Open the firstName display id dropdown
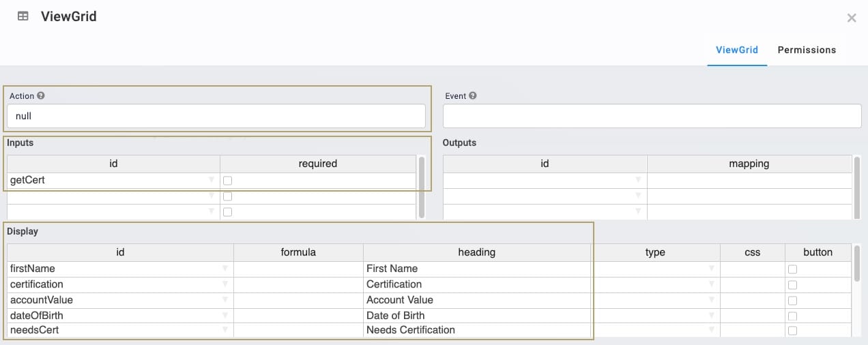 (225, 269)
